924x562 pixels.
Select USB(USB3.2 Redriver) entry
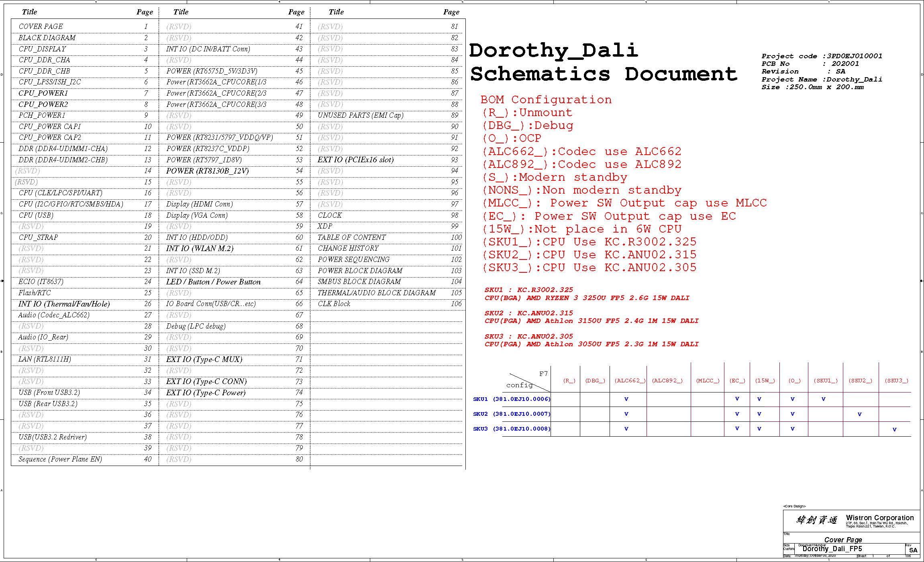pyautogui.click(x=53, y=437)
